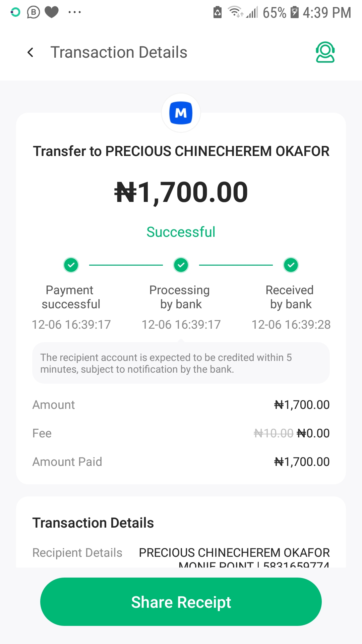Open customer support headset icon
The width and height of the screenshot is (362, 644).
325,52
